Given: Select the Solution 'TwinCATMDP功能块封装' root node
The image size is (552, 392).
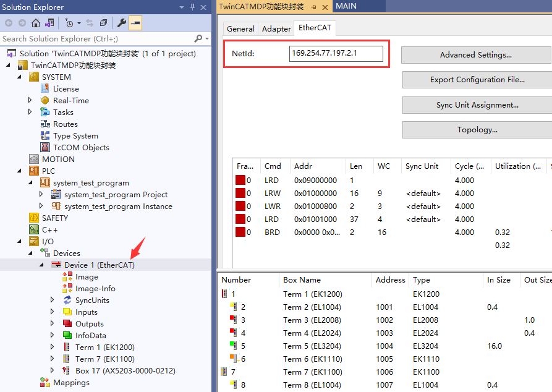Looking at the screenshot, I should pyautogui.click(x=108, y=54).
